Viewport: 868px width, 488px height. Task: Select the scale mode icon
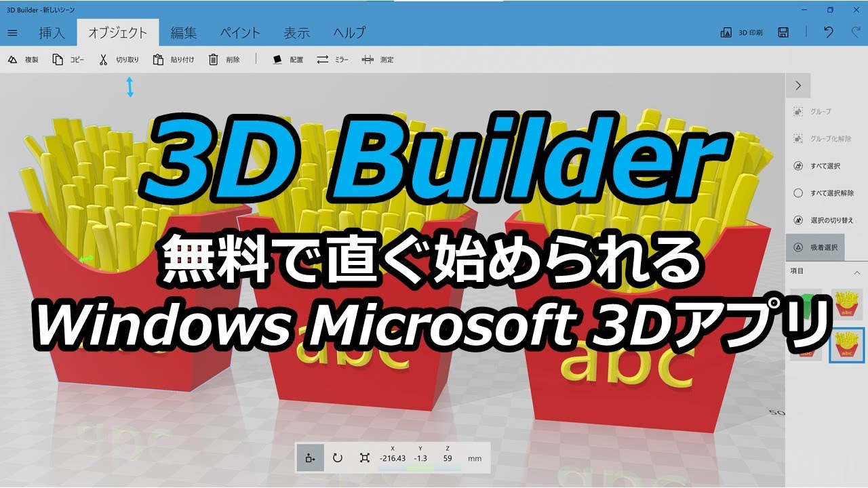pyautogui.click(x=364, y=458)
